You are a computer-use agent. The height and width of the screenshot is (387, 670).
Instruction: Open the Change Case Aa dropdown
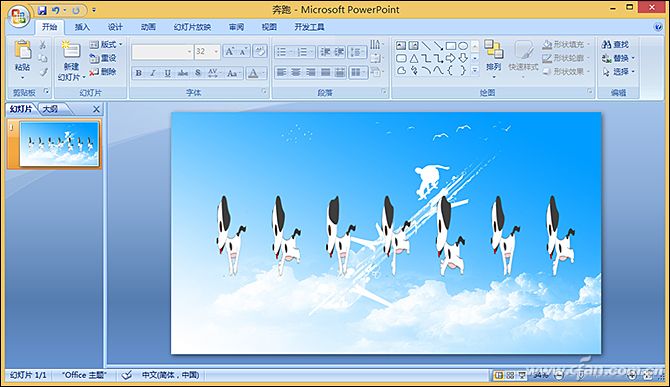coord(234,73)
